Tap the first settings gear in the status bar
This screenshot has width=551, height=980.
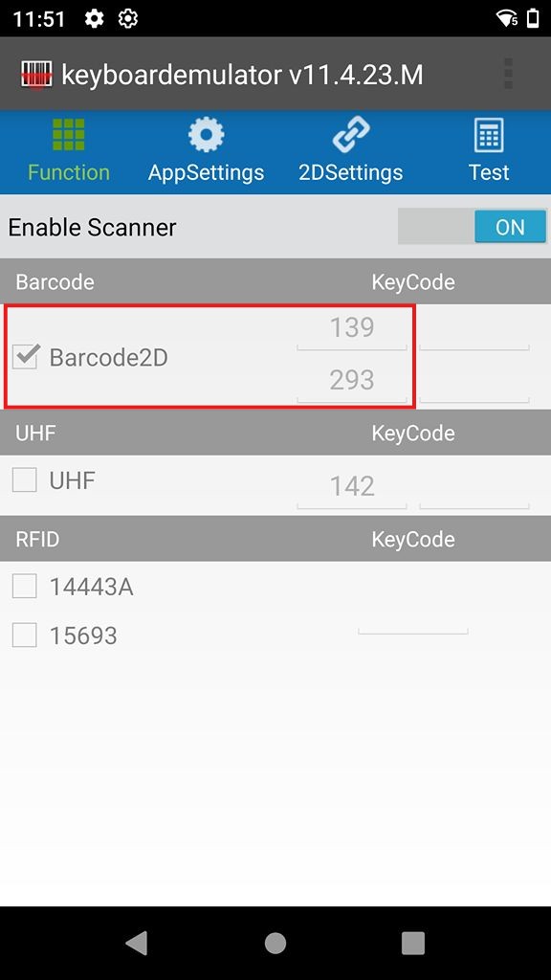tap(93, 17)
